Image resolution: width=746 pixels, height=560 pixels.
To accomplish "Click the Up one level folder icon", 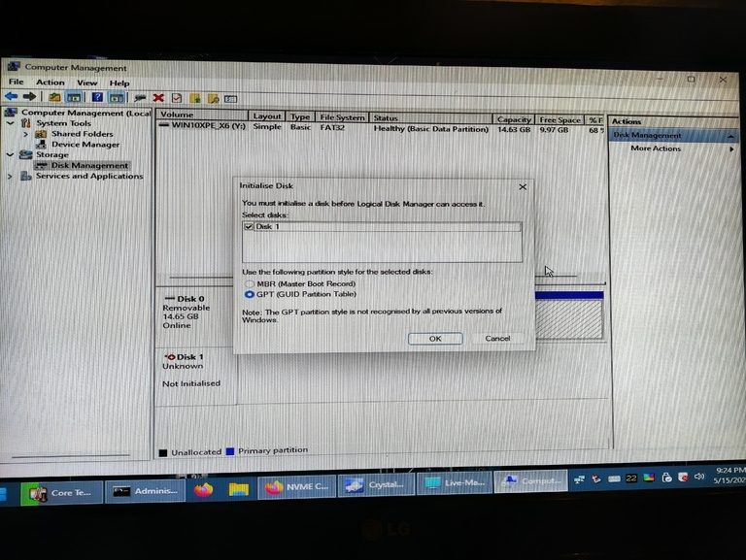I will (x=54, y=98).
